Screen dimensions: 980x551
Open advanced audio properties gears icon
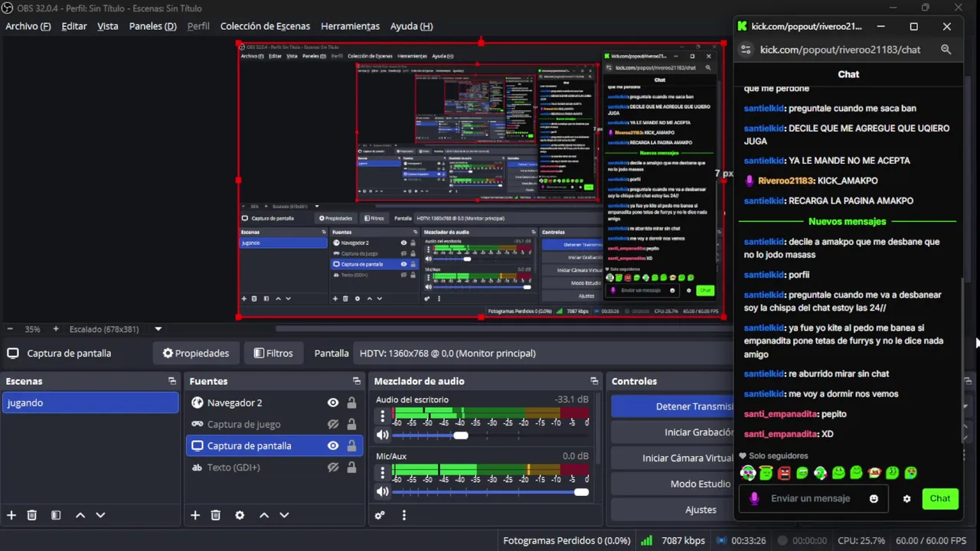(379, 515)
